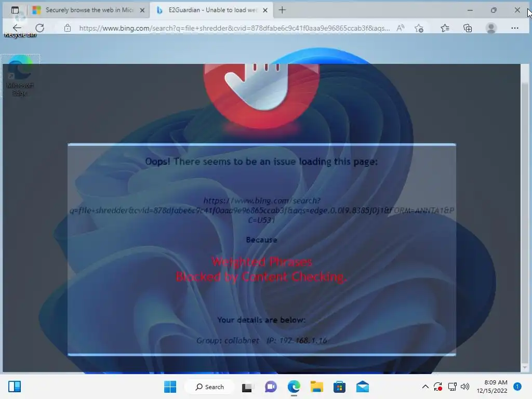Close the 'Securely browse the web' tab

(x=142, y=10)
